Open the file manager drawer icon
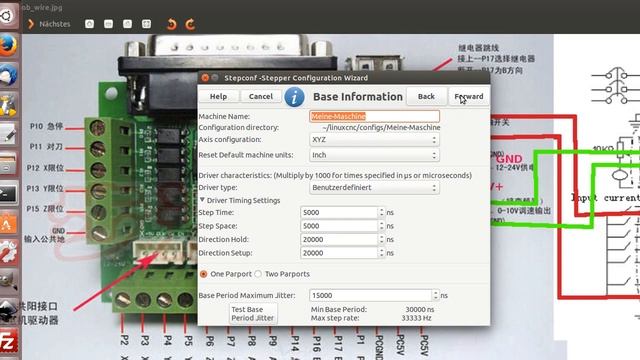The width and height of the screenshot is (640, 360). click(8, 164)
